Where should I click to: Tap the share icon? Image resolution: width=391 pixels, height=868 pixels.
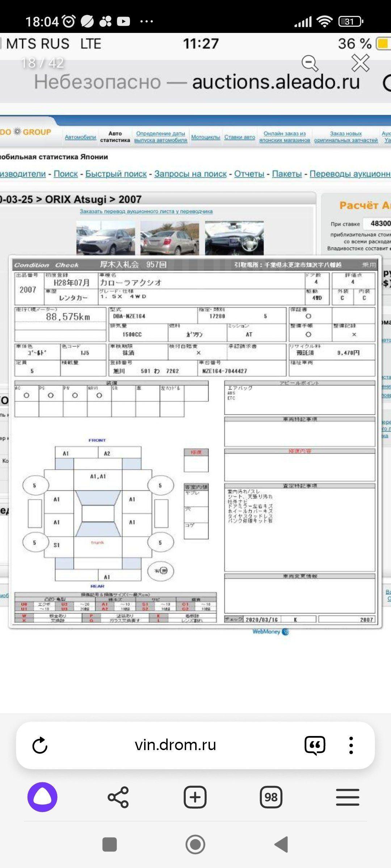point(118,797)
